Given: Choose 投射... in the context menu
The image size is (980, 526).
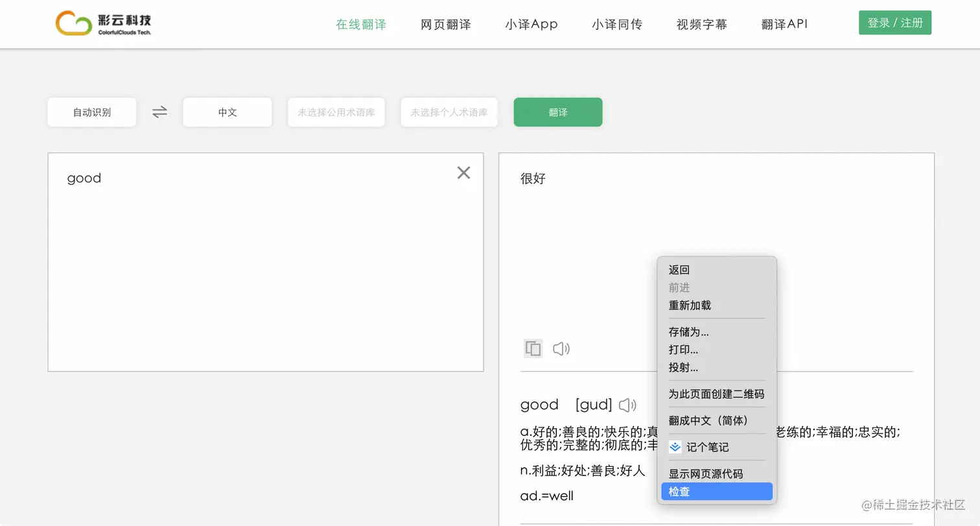Looking at the screenshot, I should pos(717,368).
